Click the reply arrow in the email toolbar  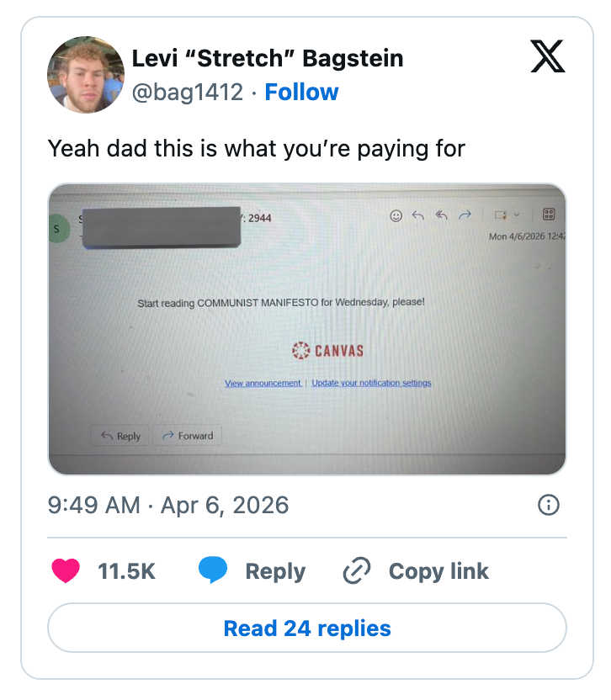coord(418,216)
